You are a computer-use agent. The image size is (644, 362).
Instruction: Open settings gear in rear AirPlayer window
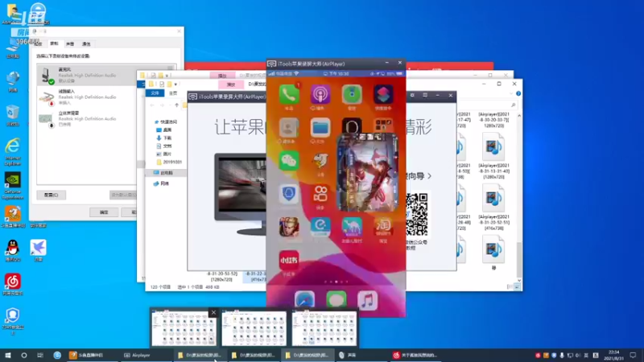tap(412, 95)
